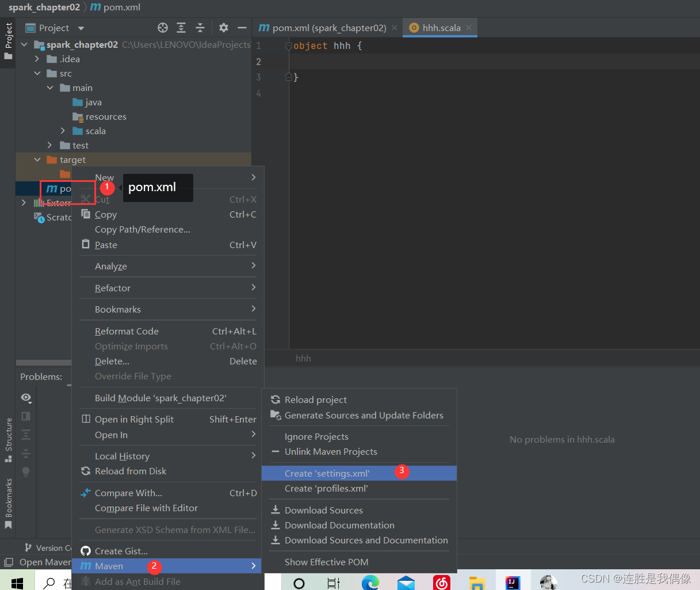Expand the test folder
This screenshot has height=590, width=700.
[x=49, y=145]
